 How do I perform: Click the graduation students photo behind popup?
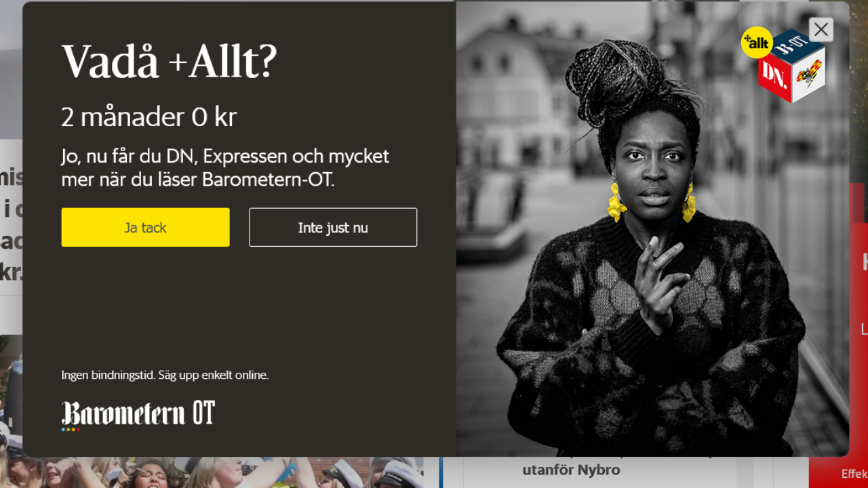click(212, 472)
